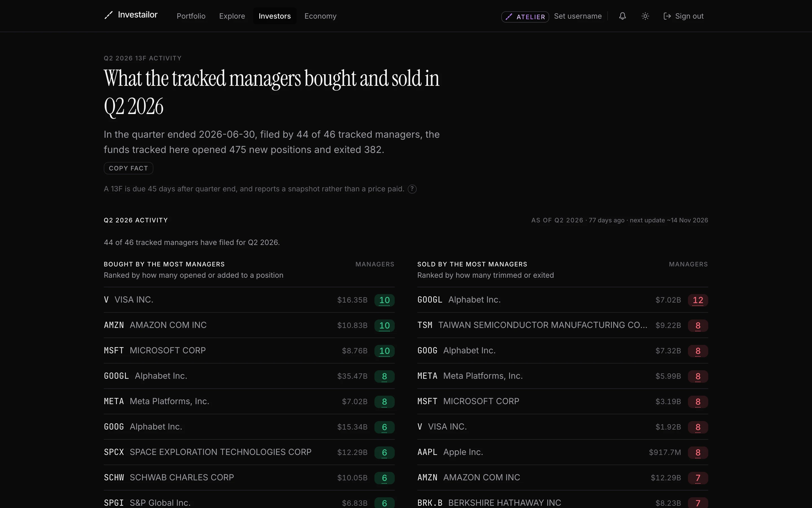
Task: Click the Investailor brand name
Action: pos(138,15)
